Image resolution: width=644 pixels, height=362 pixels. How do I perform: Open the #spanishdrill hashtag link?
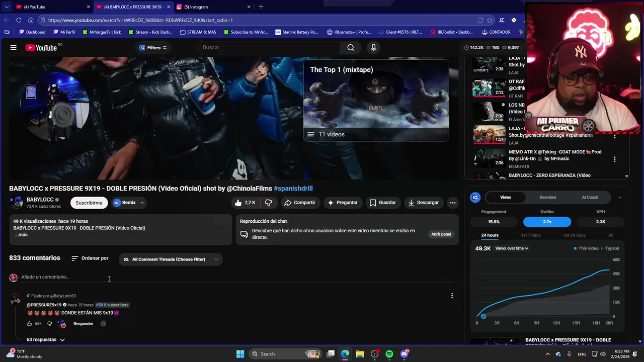click(x=293, y=189)
